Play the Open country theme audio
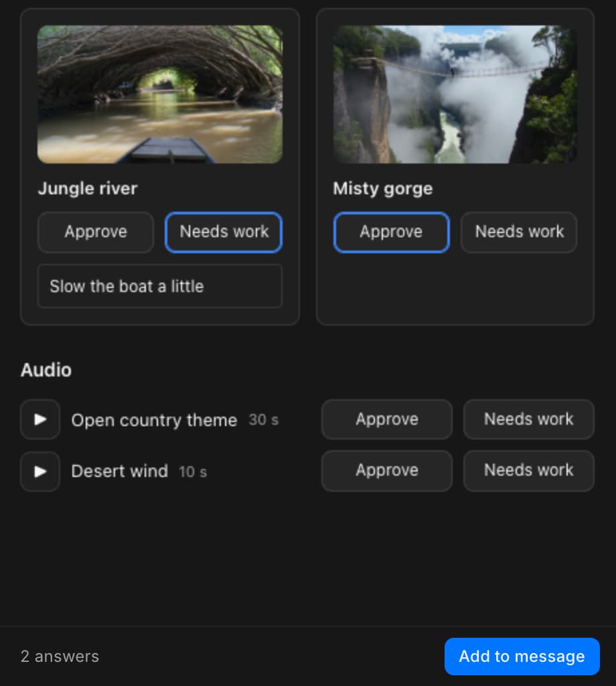The height and width of the screenshot is (686, 616). 40,419
